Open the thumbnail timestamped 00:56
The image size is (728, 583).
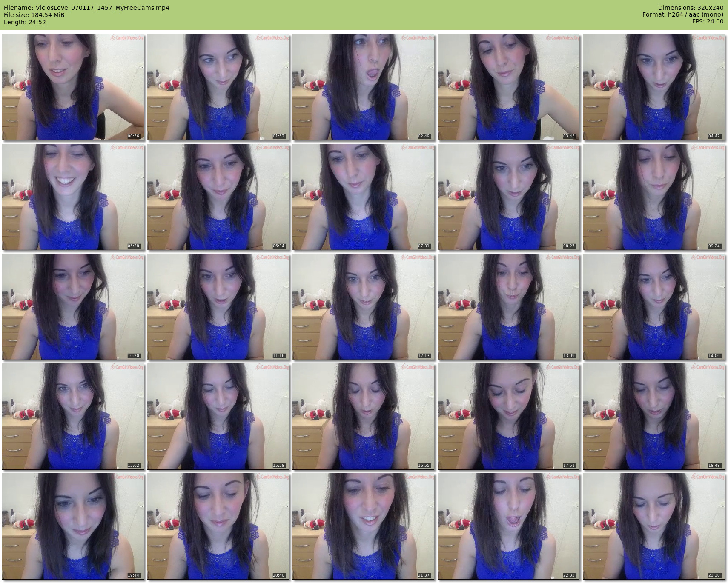(x=73, y=87)
